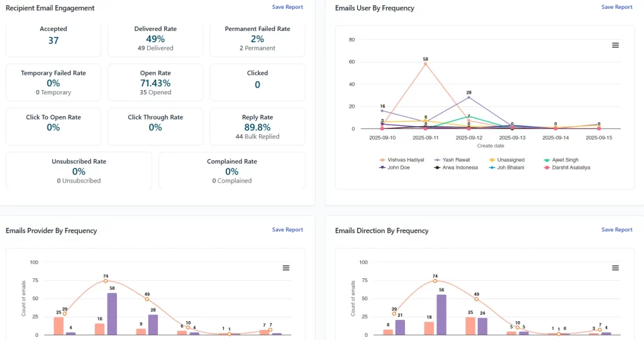Click the Temporary Failed Rate card
Screen dimensions: 644x340
(x=53, y=82)
